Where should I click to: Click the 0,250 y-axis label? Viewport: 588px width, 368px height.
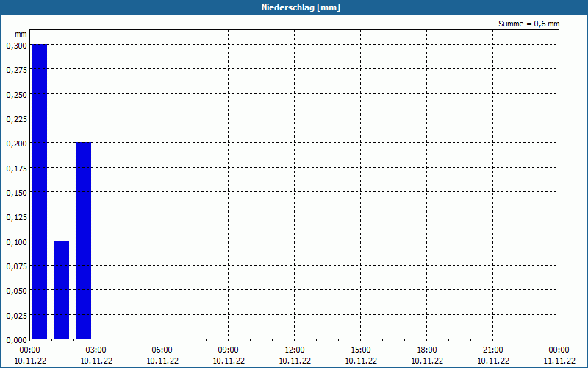pos(17,95)
